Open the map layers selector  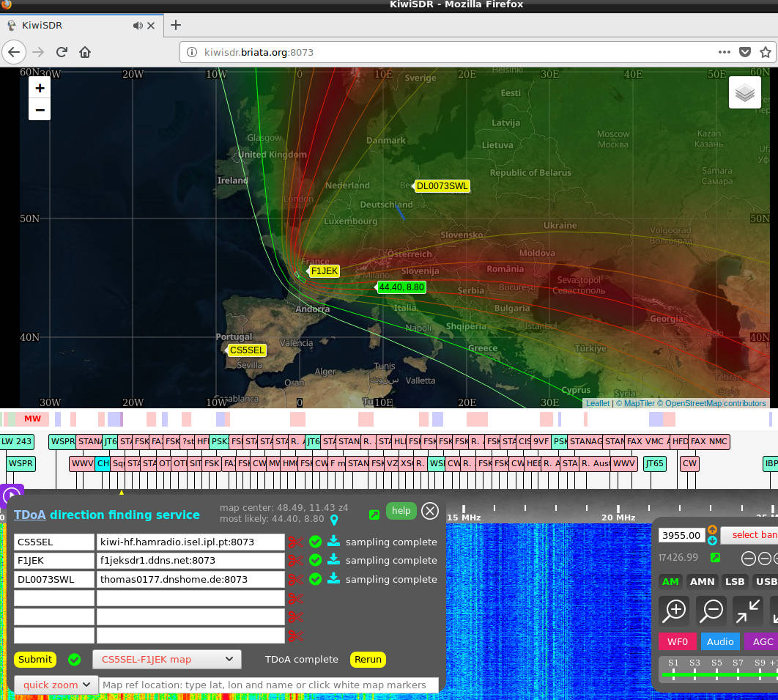tap(744, 93)
